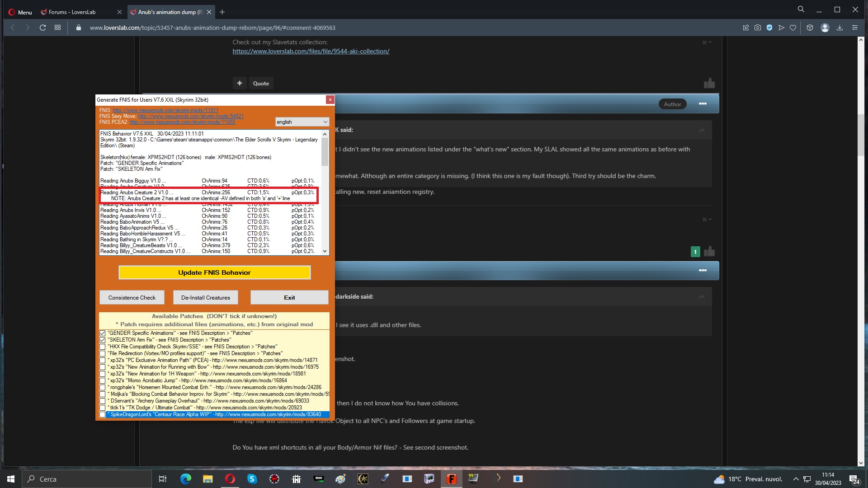Open the Opera profile account icon
Screen dimensions: 868x488
click(x=825, y=28)
